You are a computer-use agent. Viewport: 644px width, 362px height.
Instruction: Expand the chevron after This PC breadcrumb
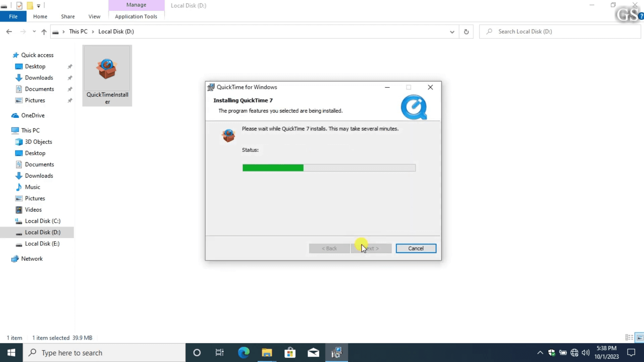[x=93, y=32]
